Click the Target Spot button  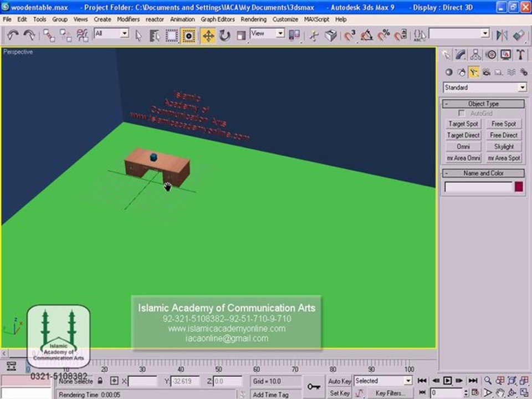463,124
